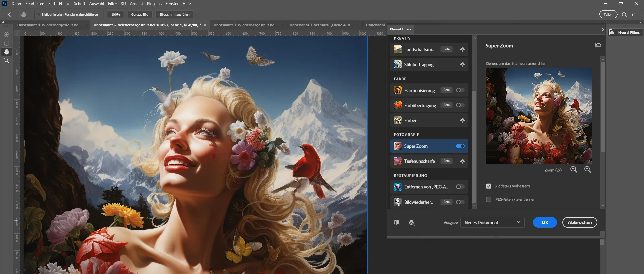Click the Bildschirm ausfüllen button
This screenshot has height=274, width=644.
click(x=175, y=14)
